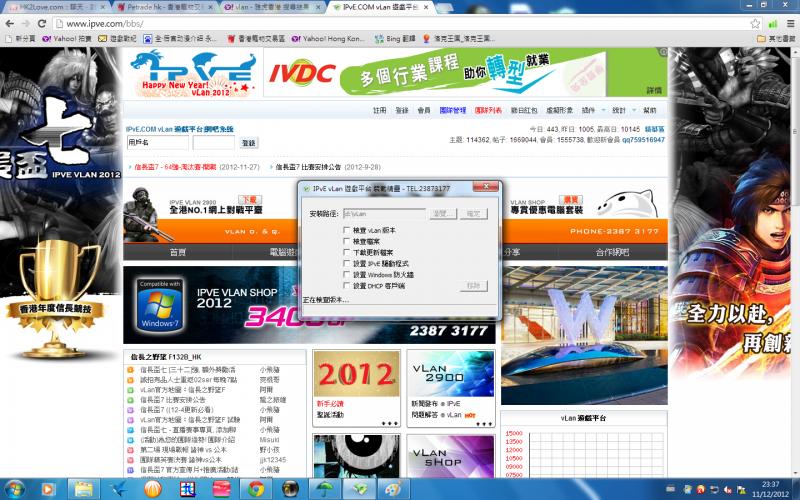This screenshot has width=800, height=500.
Task: Open the 信長盃7 比賽安排公告 announcement
Action: (x=308, y=167)
